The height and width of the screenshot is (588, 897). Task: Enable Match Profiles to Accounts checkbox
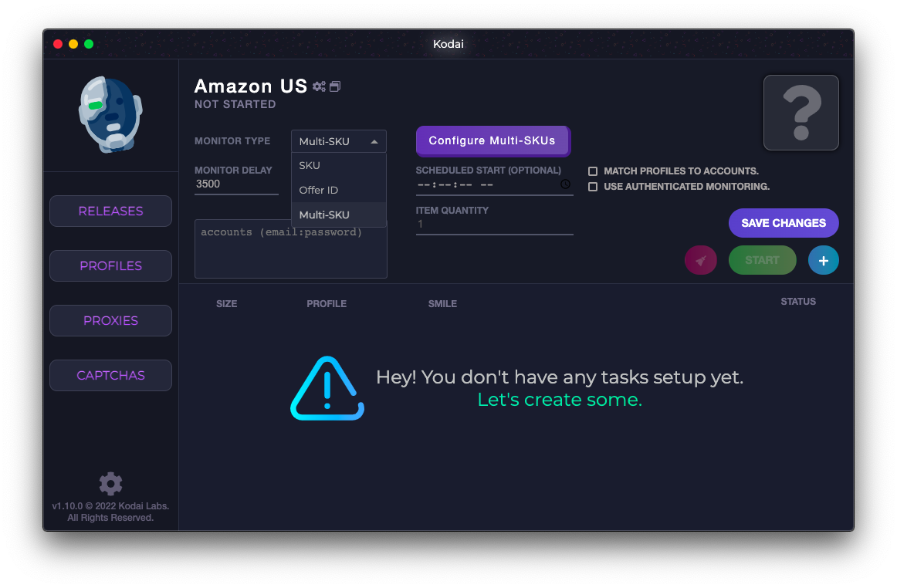pyautogui.click(x=593, y=171)
